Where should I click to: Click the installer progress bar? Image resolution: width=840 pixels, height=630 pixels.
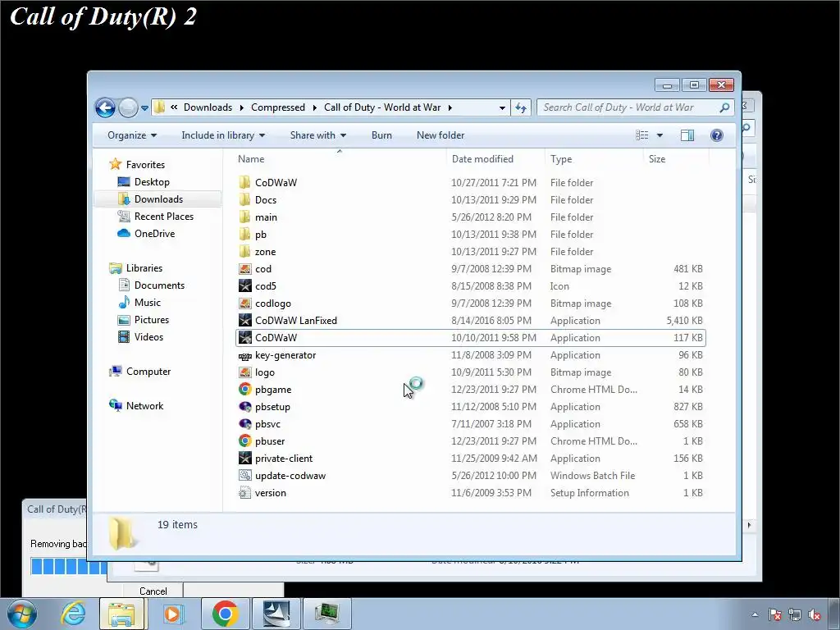coord(69,566)
